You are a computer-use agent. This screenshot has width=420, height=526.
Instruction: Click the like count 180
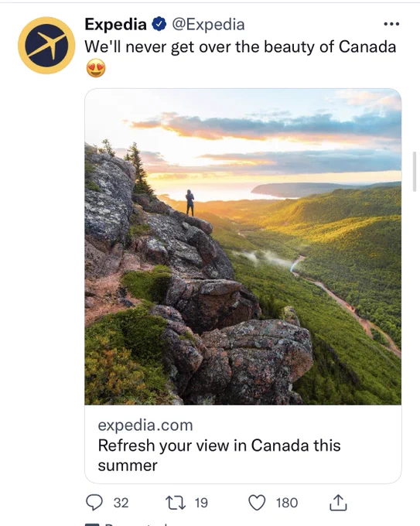click(287, 503)
